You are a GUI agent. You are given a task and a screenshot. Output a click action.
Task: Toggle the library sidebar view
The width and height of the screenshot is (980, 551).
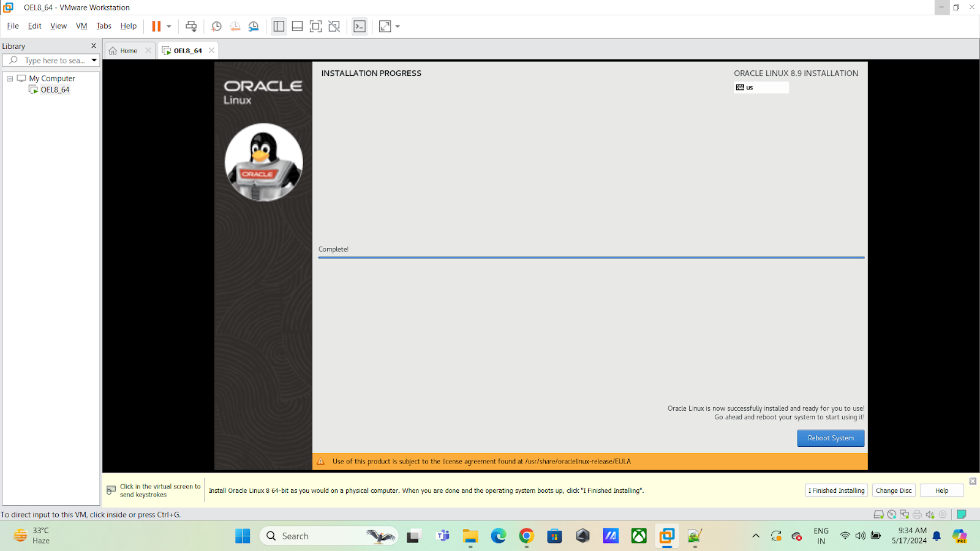(x=279, y=26)
